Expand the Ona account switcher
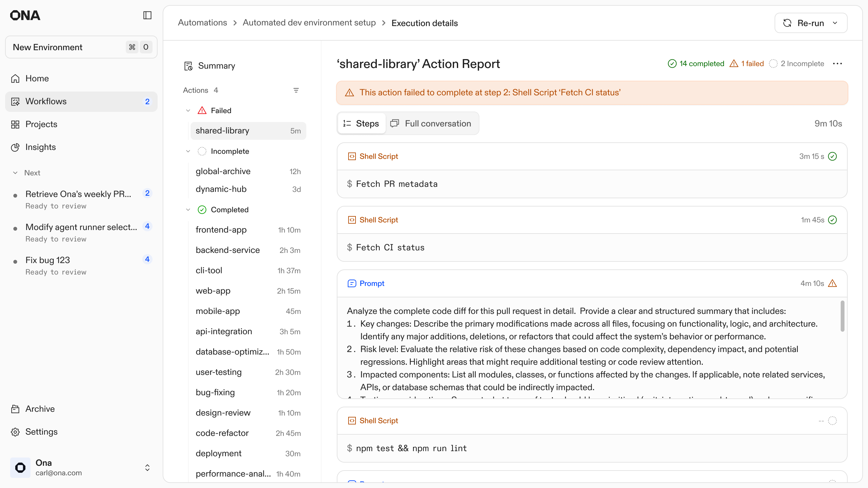This screenshot has height=488, width=868. (x=147, y=467)
